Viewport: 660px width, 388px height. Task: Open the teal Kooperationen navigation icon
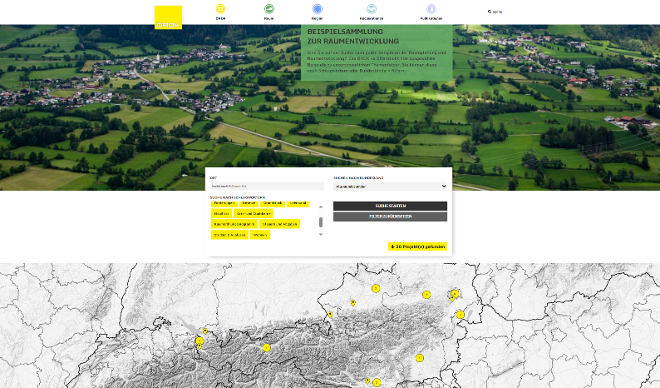371,9
